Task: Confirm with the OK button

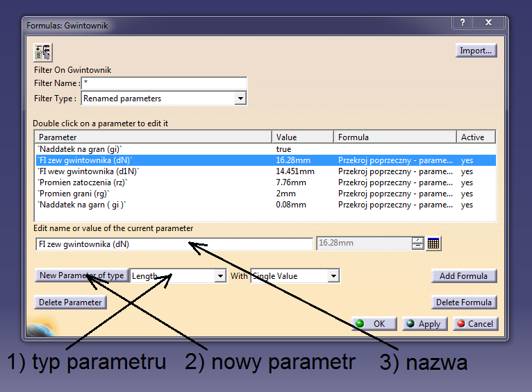Action: tap(374, 323)
